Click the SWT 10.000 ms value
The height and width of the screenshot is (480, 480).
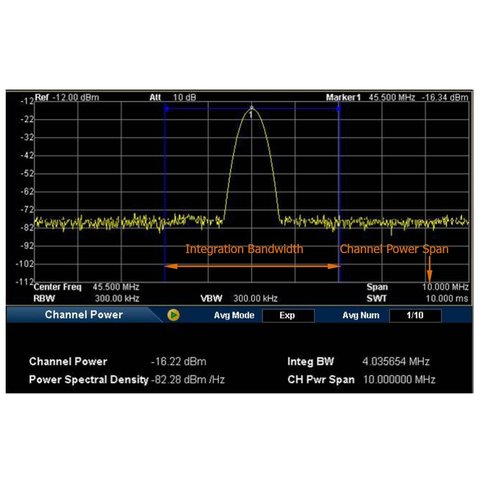(x=447, y=298)
